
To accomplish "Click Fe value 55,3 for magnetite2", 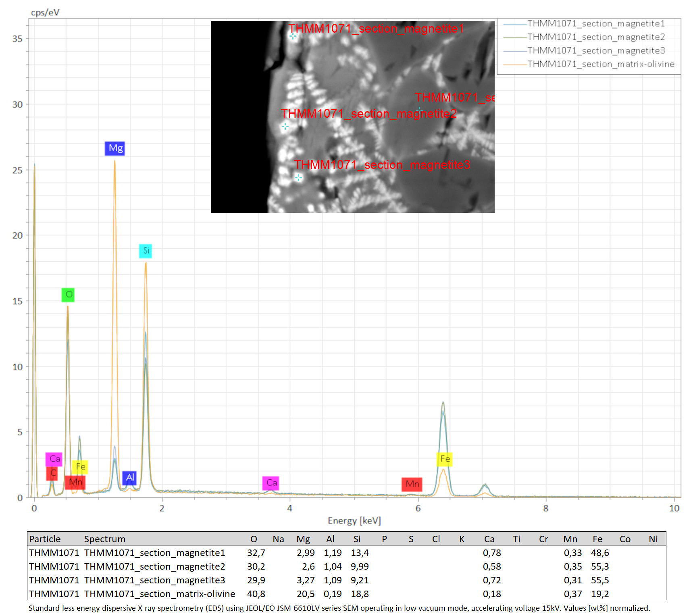I will [600, 566].
